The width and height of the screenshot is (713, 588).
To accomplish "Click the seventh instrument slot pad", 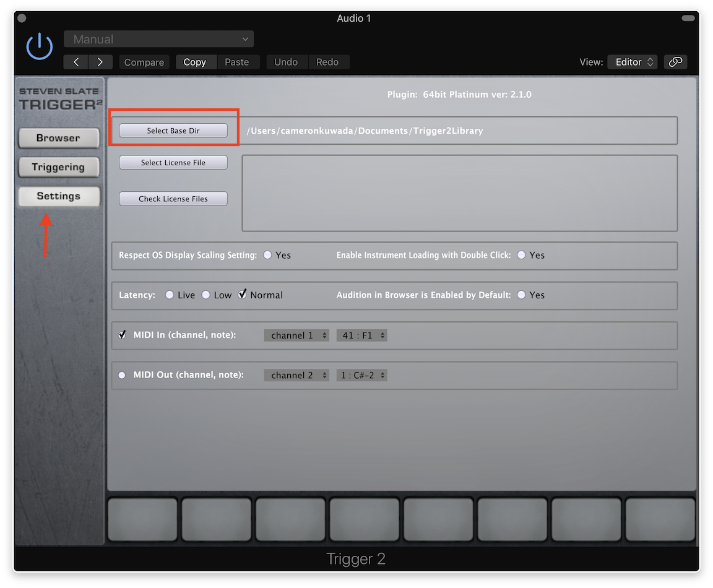I will [x=586, y=519].
